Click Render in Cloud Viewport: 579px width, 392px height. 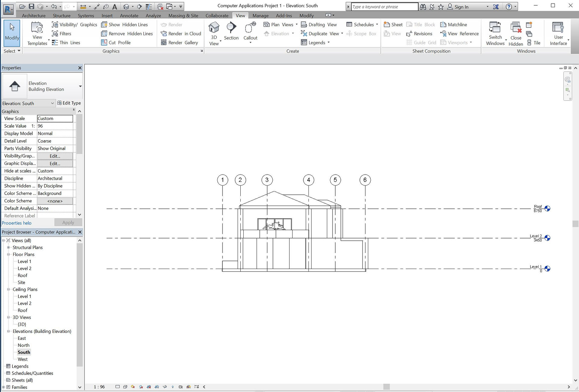pyautogui.click(x=181, y=34)
